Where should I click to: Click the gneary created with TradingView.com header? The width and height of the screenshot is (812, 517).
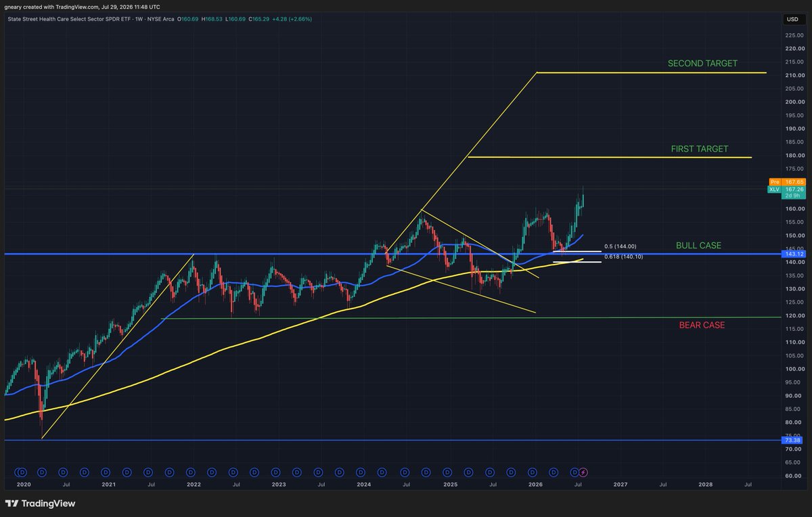point(83,6)
